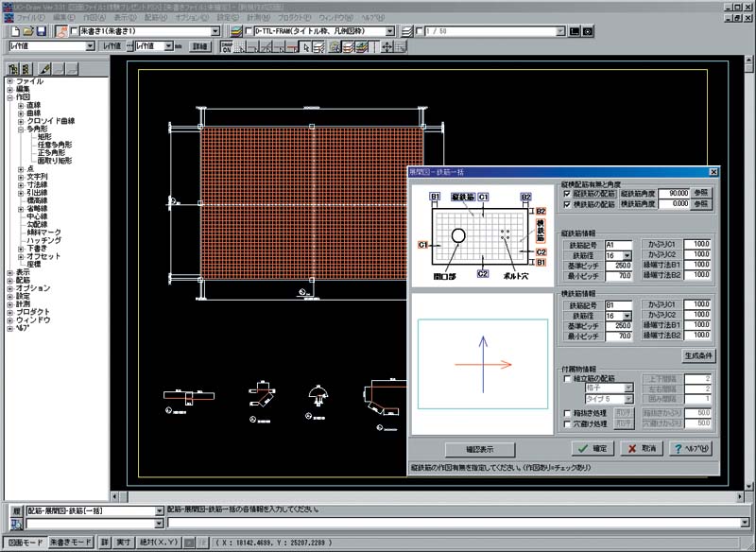Open the 計測 menu in menu bar
This screenshot has width=756, height=552.
click(255, 17)
